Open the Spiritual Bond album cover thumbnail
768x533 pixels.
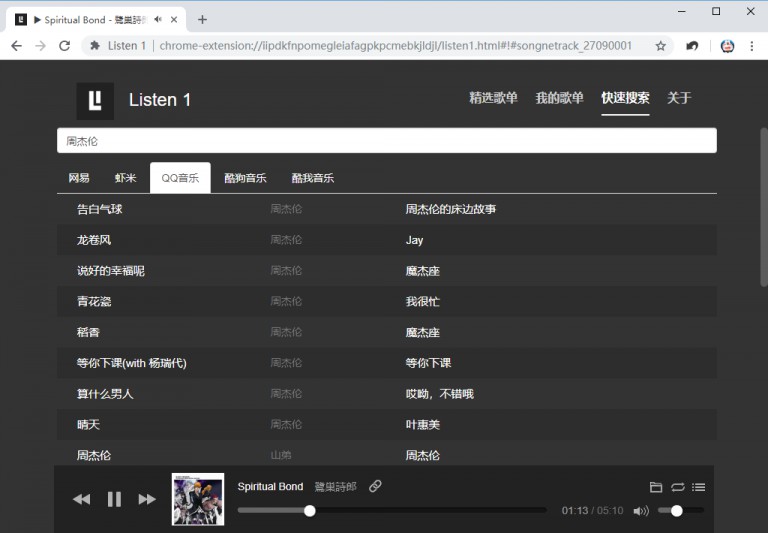tap(198, 499)
